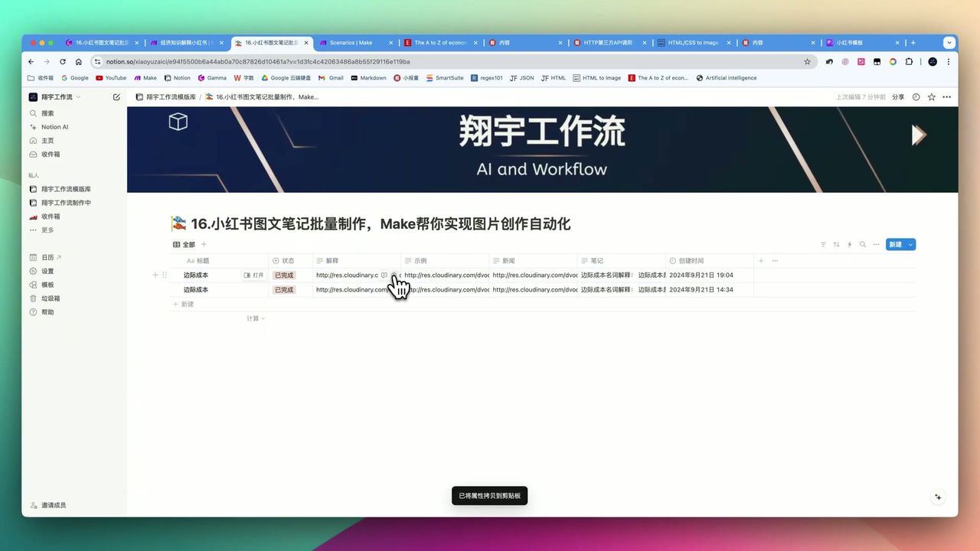Star the page to favorite it
980x551 pixels.
931,97
